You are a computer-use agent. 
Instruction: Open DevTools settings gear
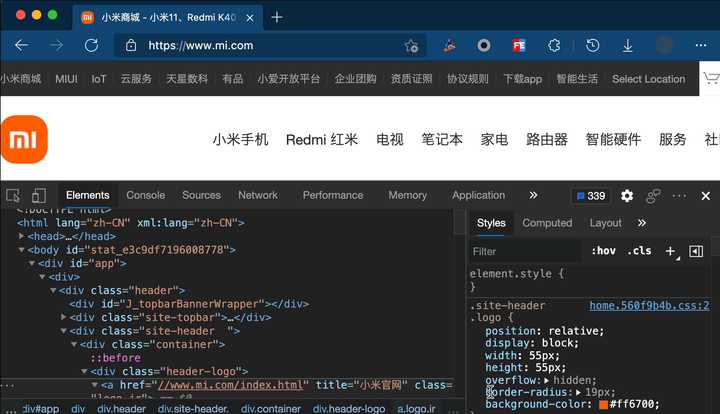point(627,196)
